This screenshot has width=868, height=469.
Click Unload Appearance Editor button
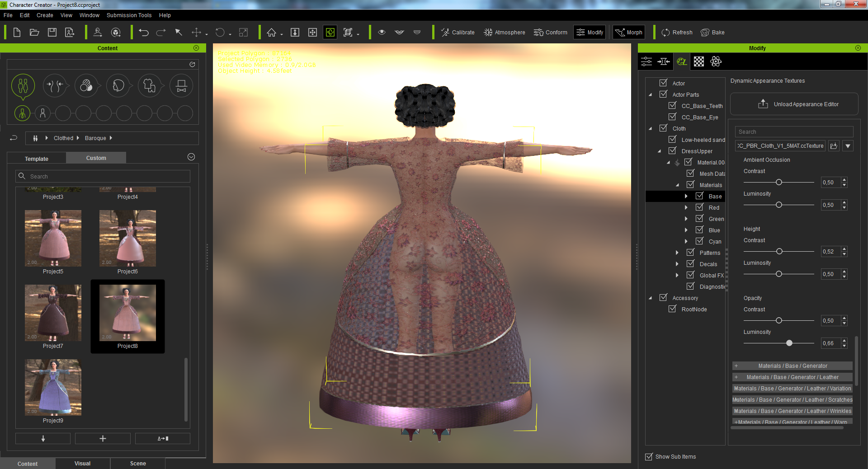(x=794, y=104)
